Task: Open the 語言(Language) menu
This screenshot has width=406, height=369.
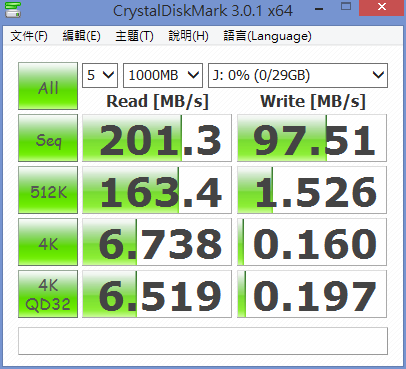Action: 267,36
